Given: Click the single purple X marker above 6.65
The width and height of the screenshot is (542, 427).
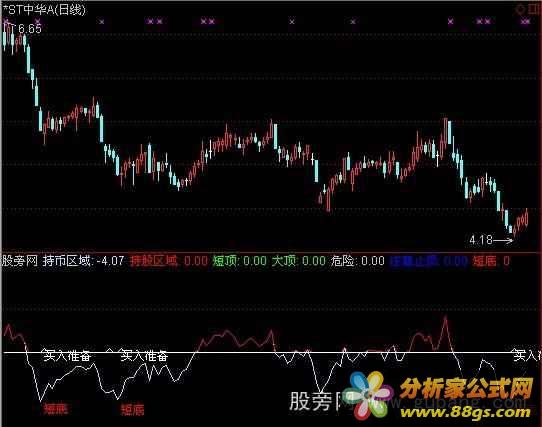Looking at the screenshot, I should (37, 22).
